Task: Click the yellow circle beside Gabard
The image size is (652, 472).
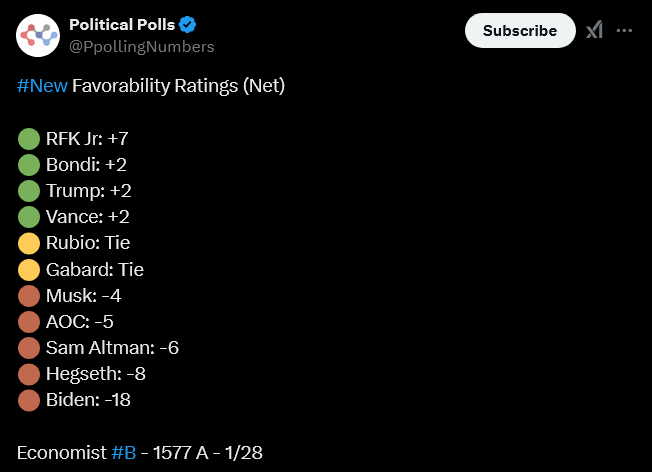Action: (x=29, y=269)
